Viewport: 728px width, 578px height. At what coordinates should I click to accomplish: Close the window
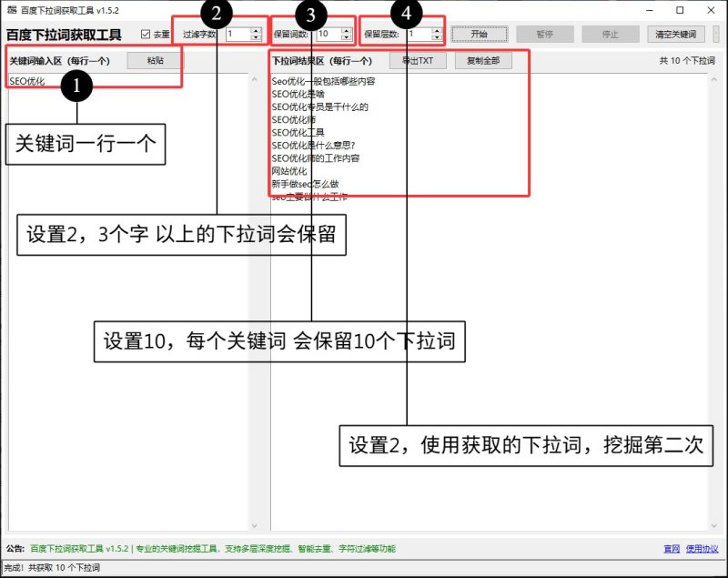coord(711,10)
